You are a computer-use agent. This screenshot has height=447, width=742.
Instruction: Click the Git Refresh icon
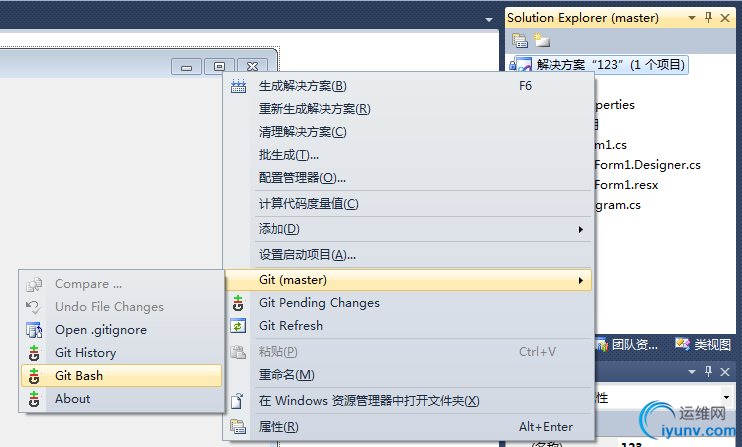pos(238,326)
